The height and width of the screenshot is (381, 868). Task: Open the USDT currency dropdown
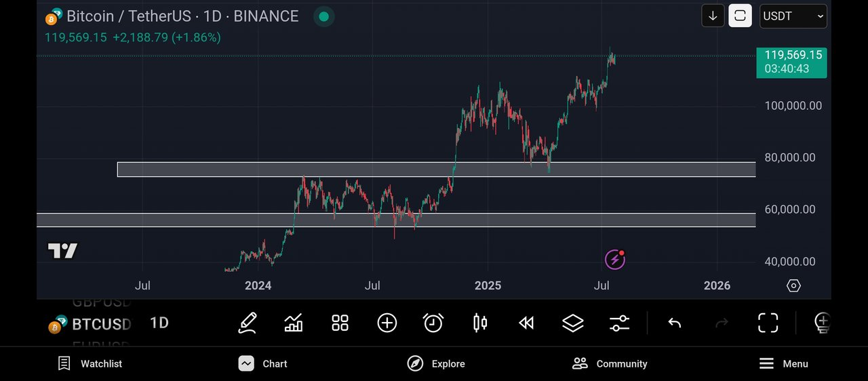[793, 16]
